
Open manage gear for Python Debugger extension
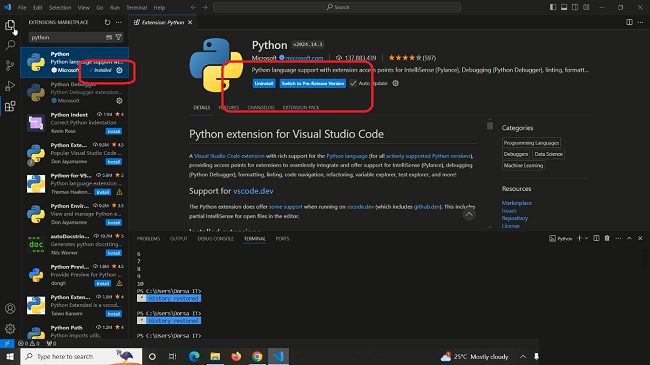(x=119, y=100)
